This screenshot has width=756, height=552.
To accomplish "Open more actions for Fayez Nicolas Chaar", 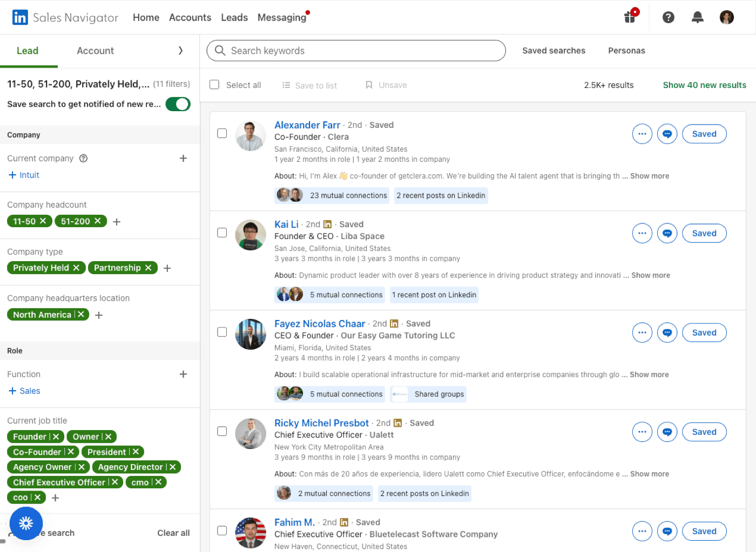I will click(642, 332).
